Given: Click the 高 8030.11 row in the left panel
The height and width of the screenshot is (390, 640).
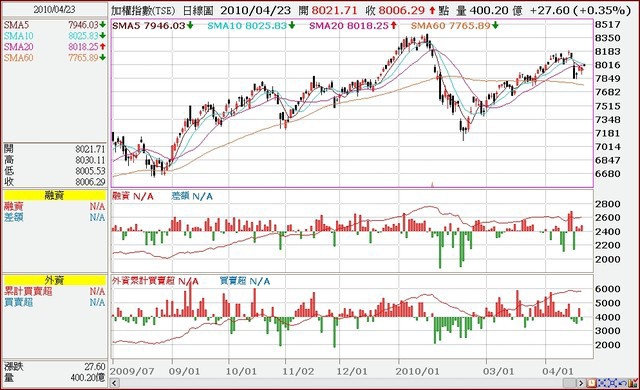Looking at the screenshot, I should [x=54, y=160].
